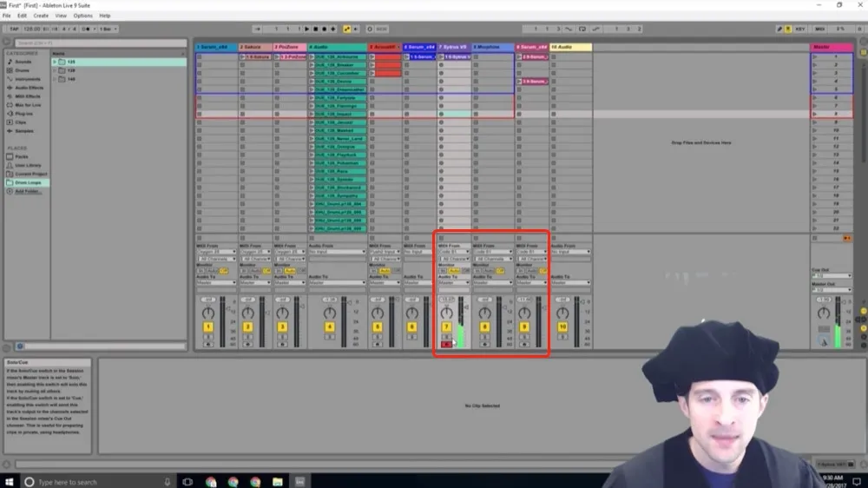Toggle the MIDI arrangement overdub plus button

click(333, 29)
